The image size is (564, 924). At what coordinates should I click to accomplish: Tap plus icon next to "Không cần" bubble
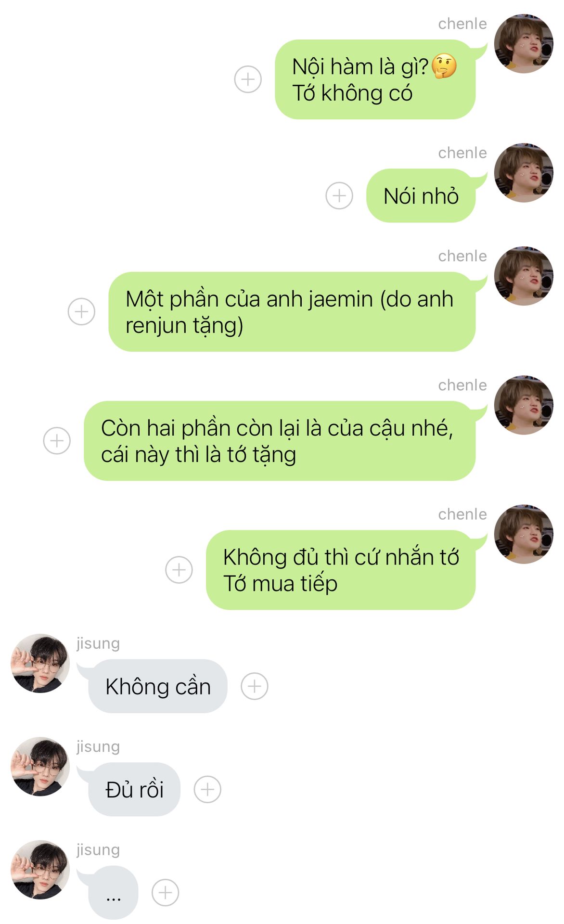(x=255, y=686)
